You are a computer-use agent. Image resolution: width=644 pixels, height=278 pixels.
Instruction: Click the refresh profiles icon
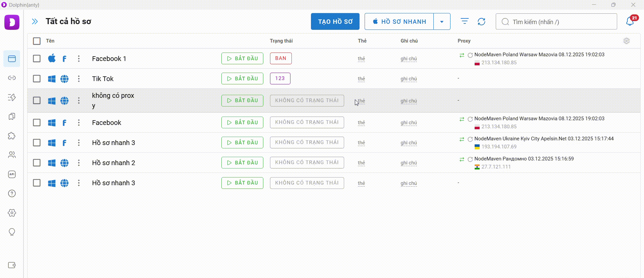click(x=481, y=22)
